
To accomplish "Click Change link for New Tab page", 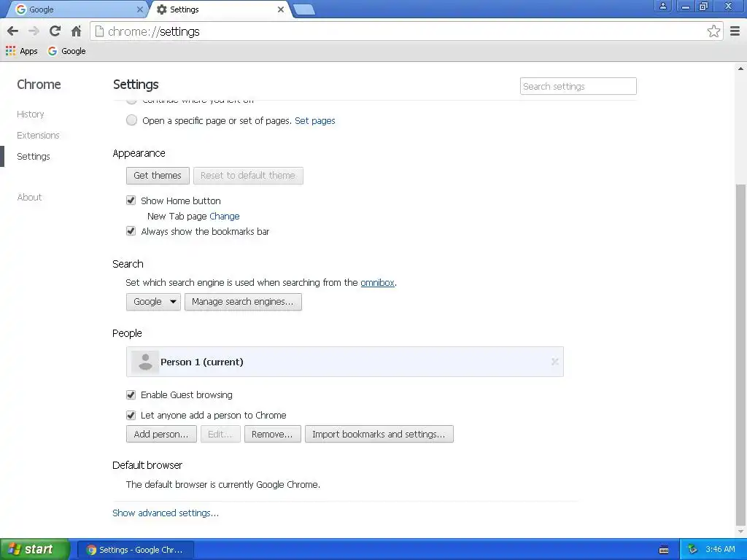I will [225, 216].
